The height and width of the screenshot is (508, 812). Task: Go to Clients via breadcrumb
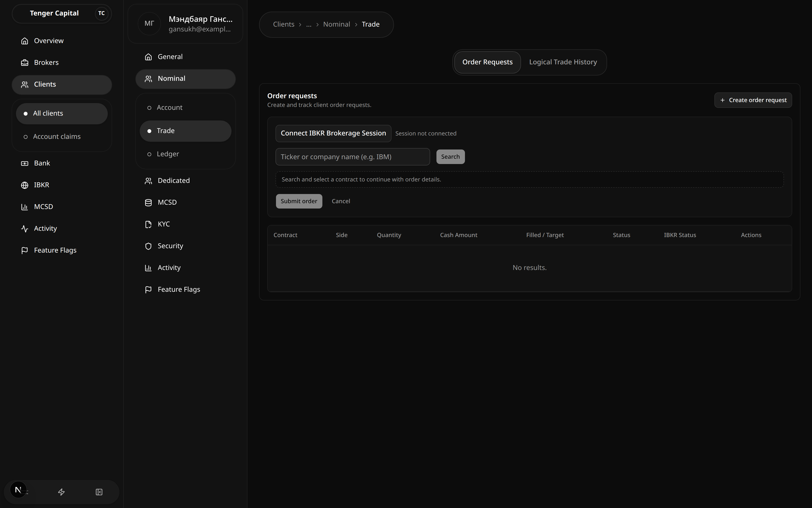[x=283, y=24]
